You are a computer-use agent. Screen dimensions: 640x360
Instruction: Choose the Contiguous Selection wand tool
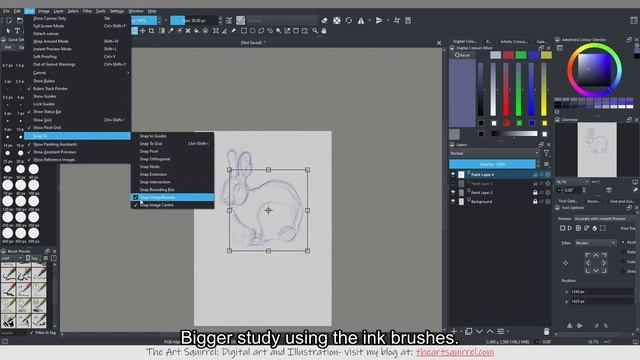coord(278,31)
